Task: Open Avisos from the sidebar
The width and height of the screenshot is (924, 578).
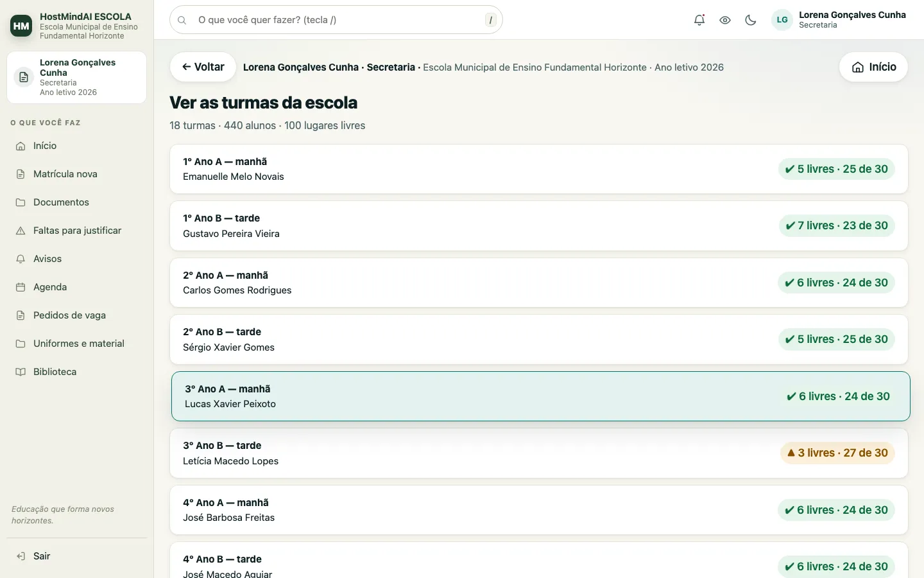Action: pyautogui.click(x=77, y=259)
